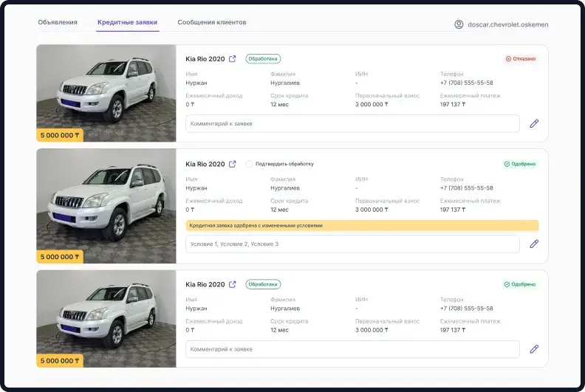The image size is (585, 392).
Task: Click the Одобрено badge above the yellow conditions banner
Action: 520,164
